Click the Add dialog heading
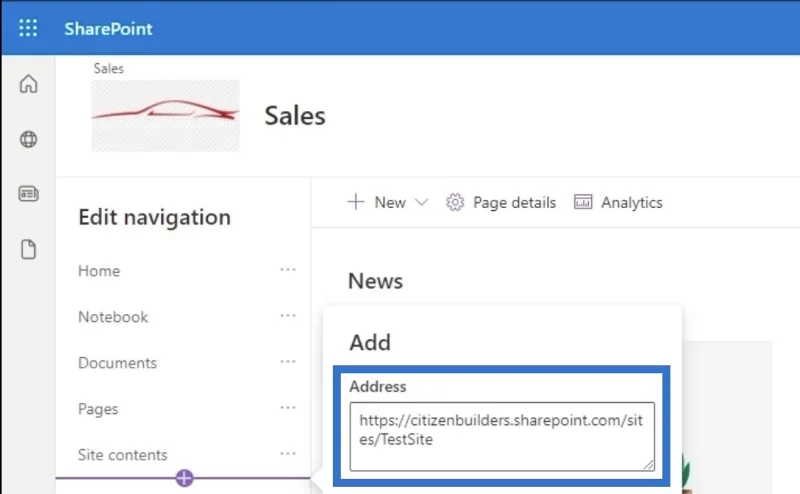 [x=370, y=342]
